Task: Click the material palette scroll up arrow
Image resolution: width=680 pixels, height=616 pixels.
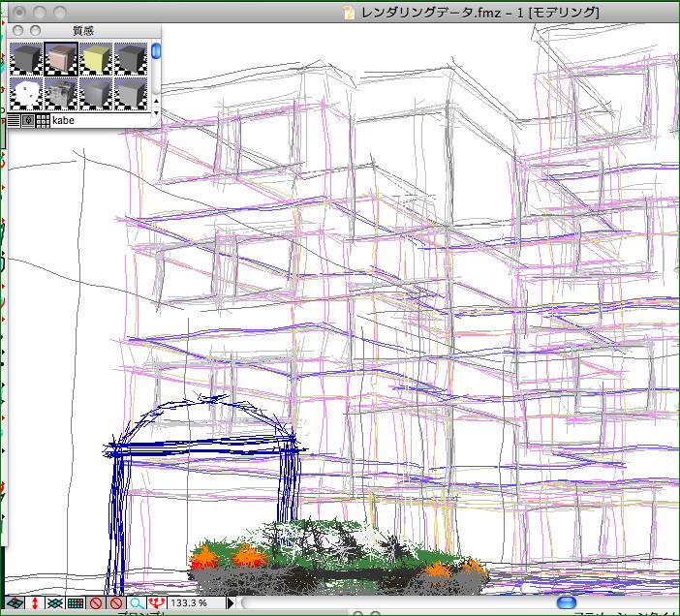Action: (x=156, y=101)
